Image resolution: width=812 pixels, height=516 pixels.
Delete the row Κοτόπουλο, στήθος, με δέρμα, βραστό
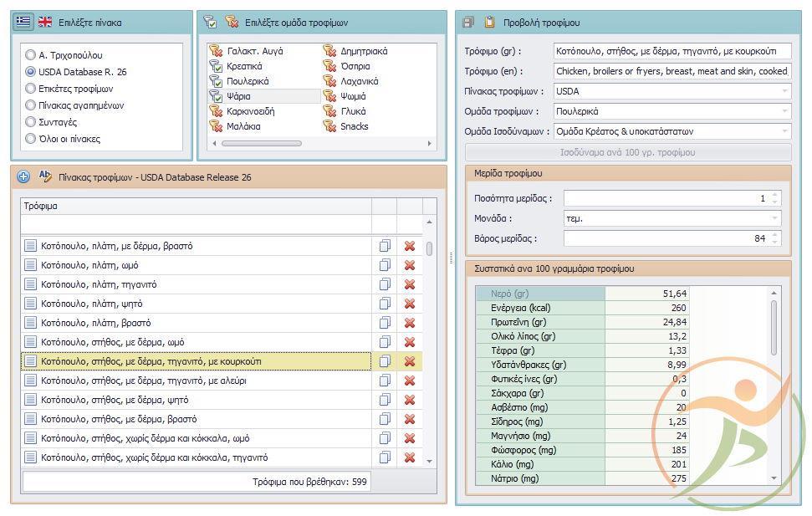click(x=410, y=419)
